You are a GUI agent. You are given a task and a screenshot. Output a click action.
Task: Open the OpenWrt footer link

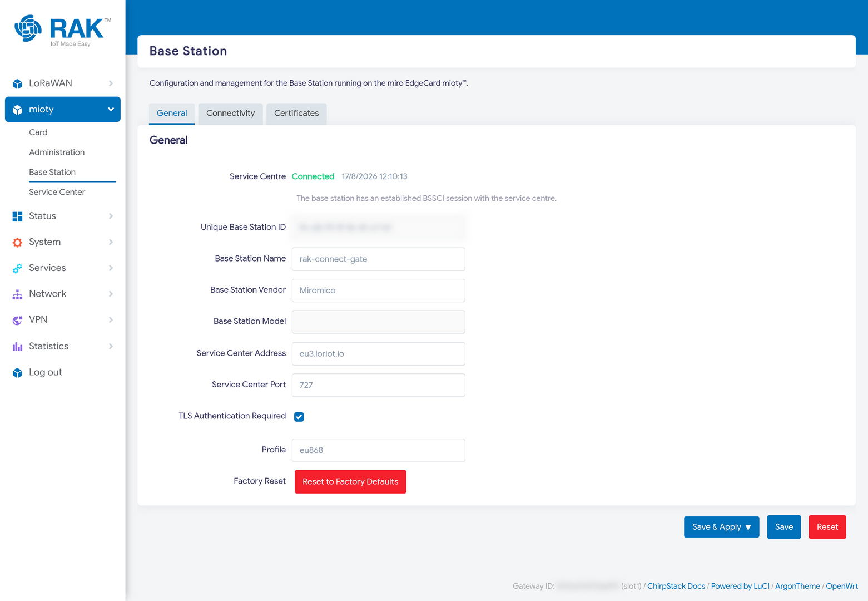(x=842, y=586)
